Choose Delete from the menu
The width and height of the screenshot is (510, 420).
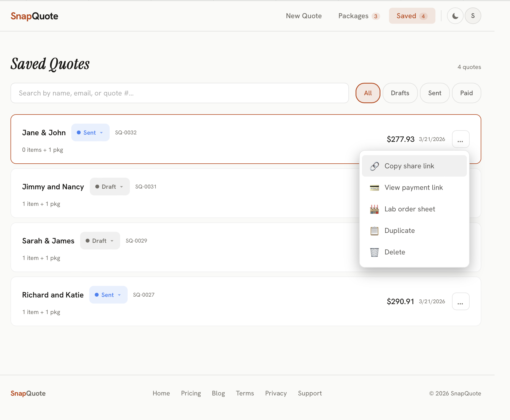(x=414, y=252)
